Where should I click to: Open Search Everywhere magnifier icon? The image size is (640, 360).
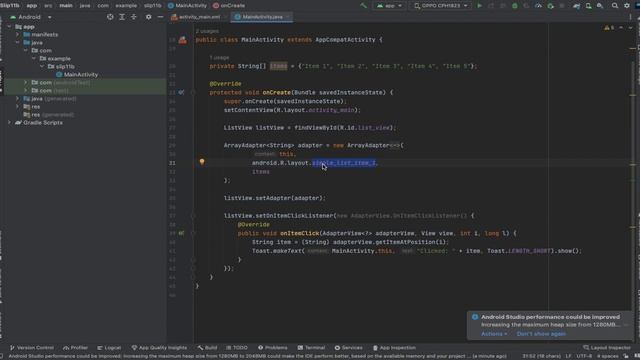[615, 6]
